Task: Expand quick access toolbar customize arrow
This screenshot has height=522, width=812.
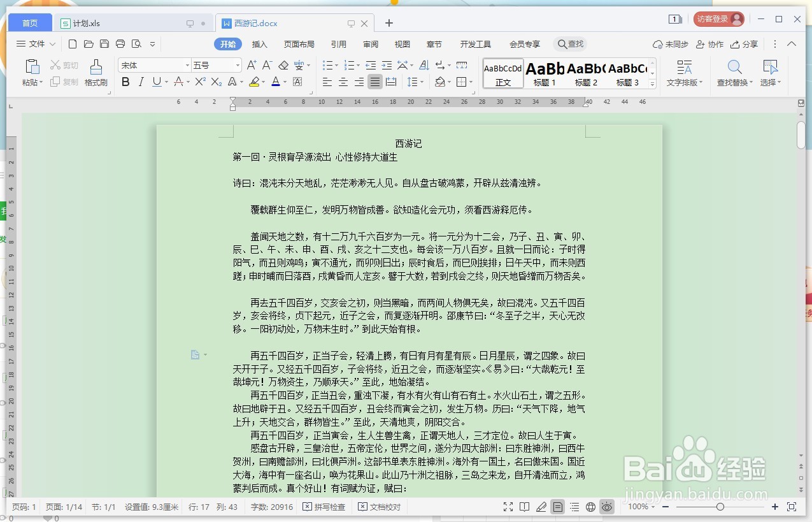Action: 152,44
